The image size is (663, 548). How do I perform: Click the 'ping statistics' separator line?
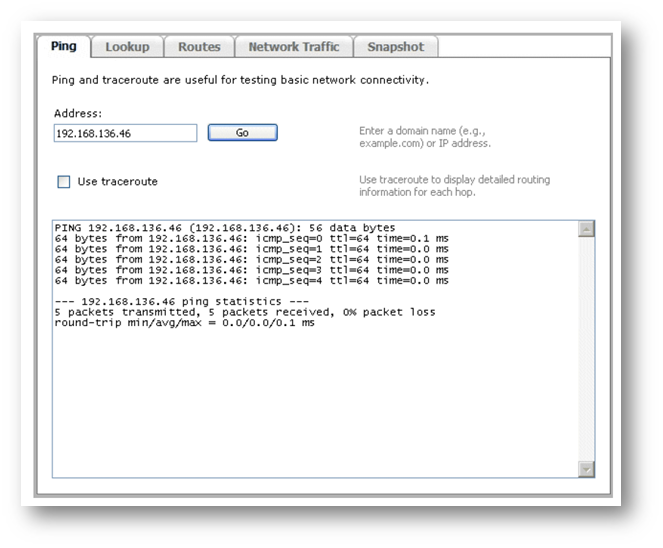point(182,301)
